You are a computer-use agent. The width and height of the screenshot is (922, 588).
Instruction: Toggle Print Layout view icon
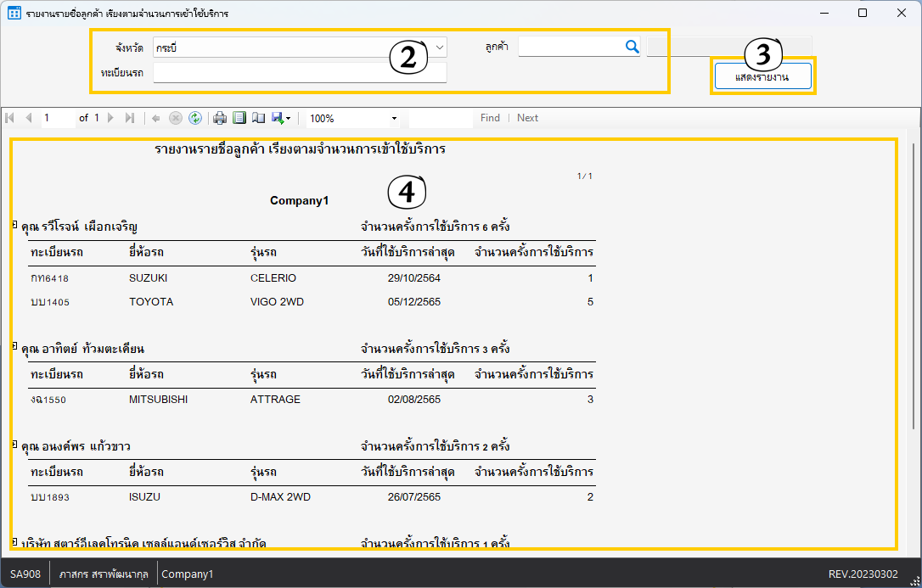(x=239, y=118)
